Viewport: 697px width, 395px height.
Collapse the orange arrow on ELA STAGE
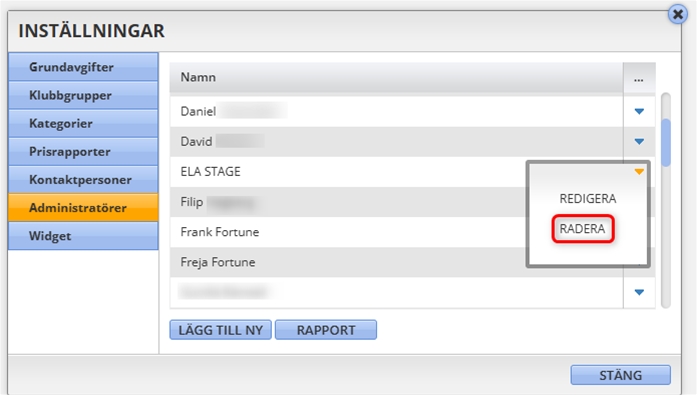pyautogui.click(x=639, y=172)
